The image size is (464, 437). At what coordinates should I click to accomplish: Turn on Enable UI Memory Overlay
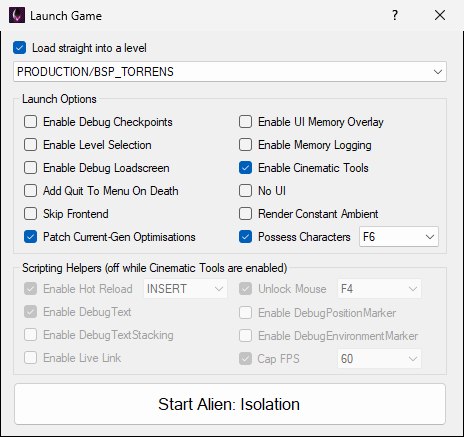coord(245,122)
